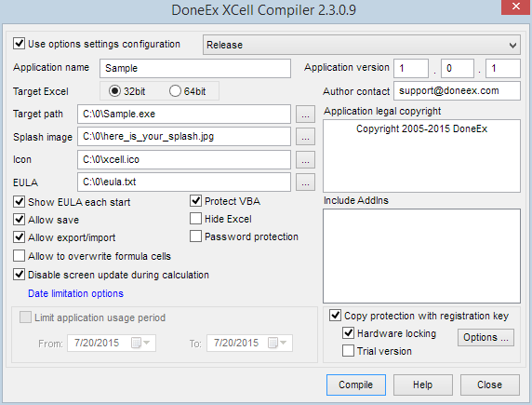This screenshot has height=405, width=532.
Task: Toggle Copy protection with registration key
Action: 335,316
